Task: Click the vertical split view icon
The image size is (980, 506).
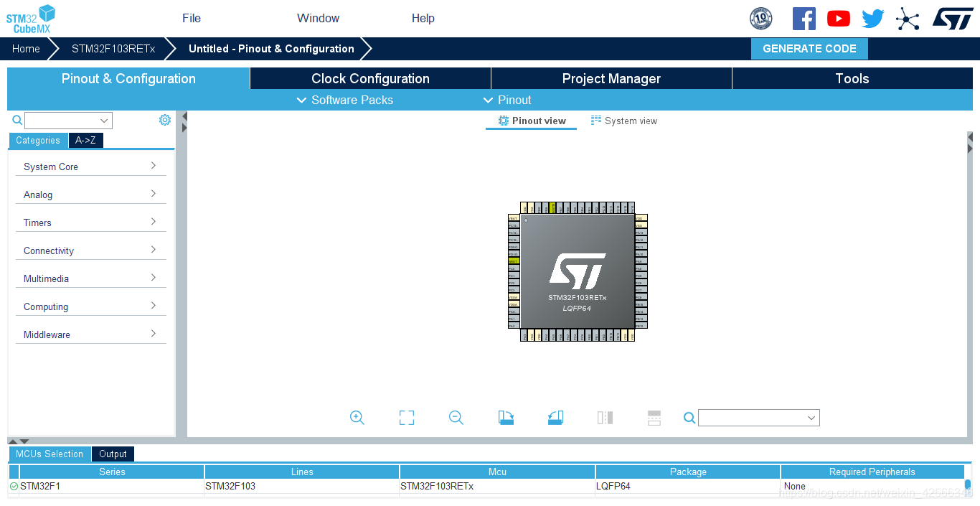Action: (605, 418)
